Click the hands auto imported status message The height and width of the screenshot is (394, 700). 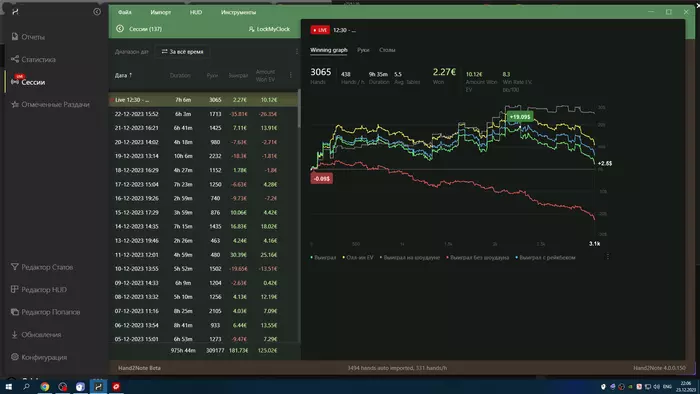tap(397, 368)
